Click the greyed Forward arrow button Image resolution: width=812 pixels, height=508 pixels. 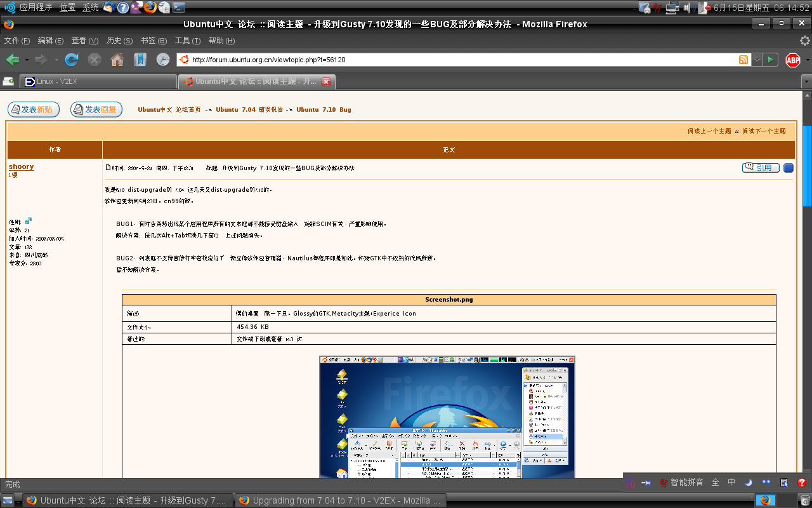[41, 60]
